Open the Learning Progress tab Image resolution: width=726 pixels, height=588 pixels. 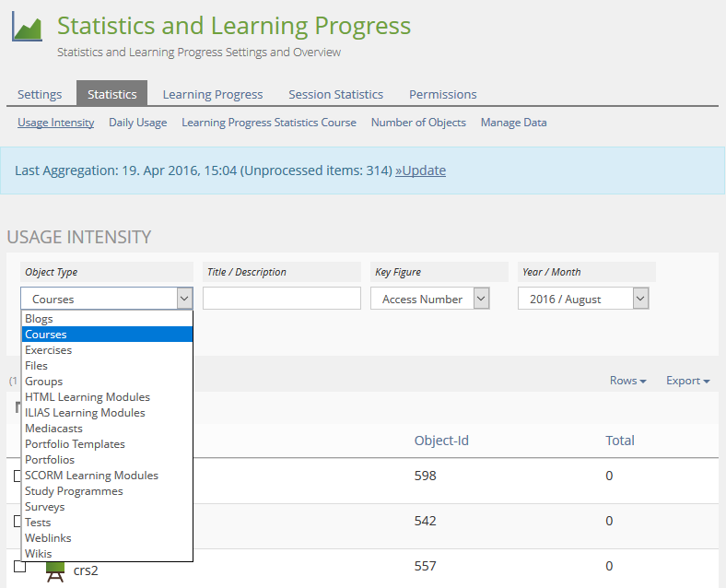point(213,94)
